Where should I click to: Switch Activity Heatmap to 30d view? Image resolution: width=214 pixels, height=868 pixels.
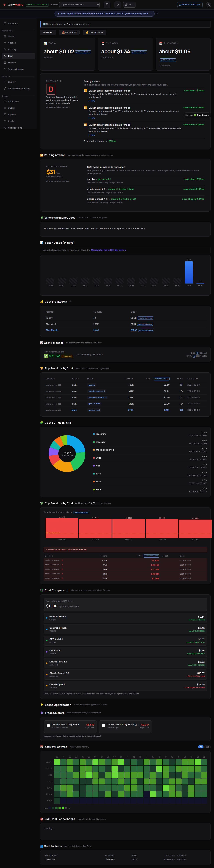pyautogui.click(x=208, y=747)
